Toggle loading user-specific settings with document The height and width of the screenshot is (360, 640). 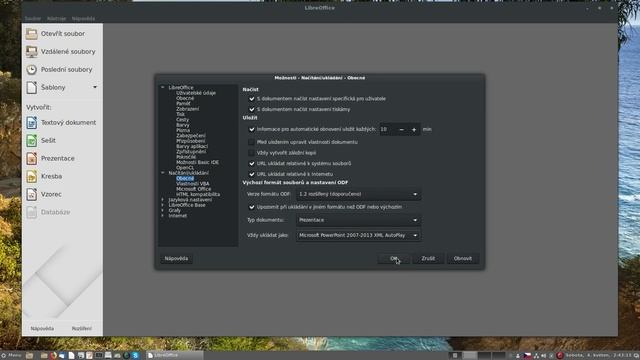click(251, 99)
